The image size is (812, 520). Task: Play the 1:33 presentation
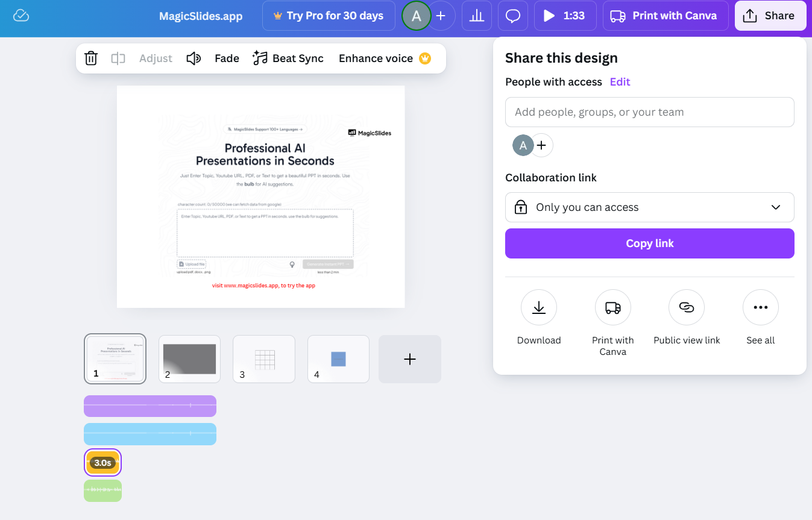pyautogui.click(x=565, y=16)
